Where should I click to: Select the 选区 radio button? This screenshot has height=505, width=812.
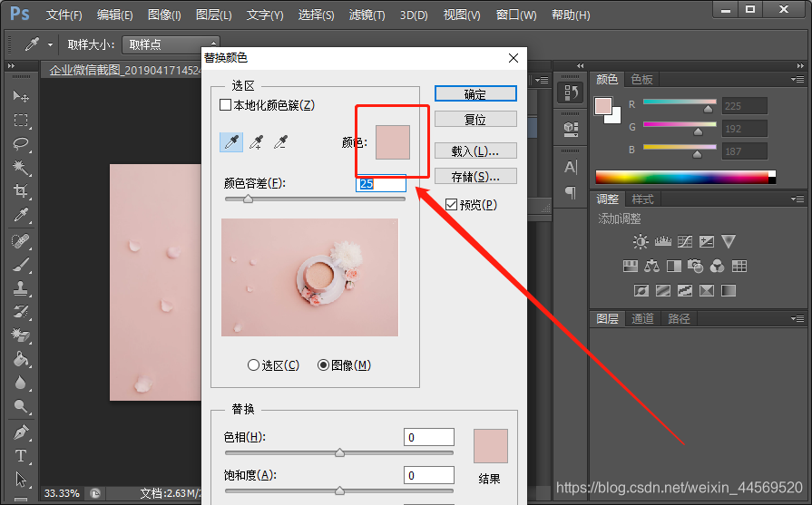(x=253, y=365)
